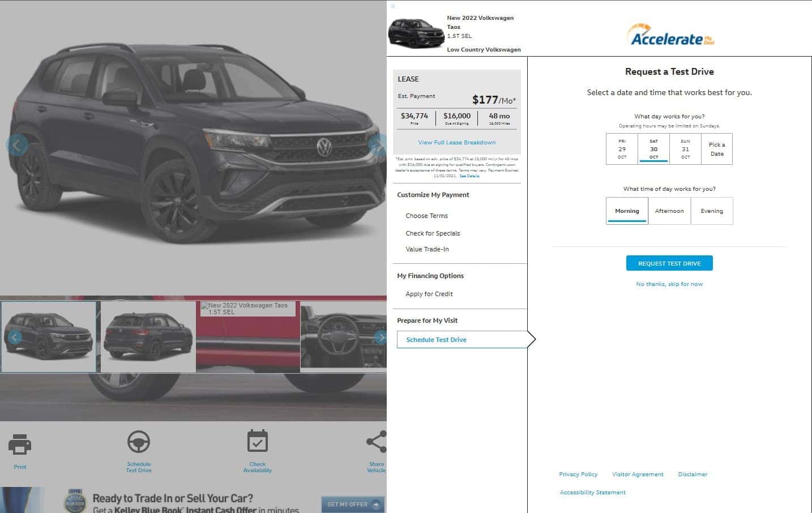Expand View Full Lease Breakdown

pos(456,143)
